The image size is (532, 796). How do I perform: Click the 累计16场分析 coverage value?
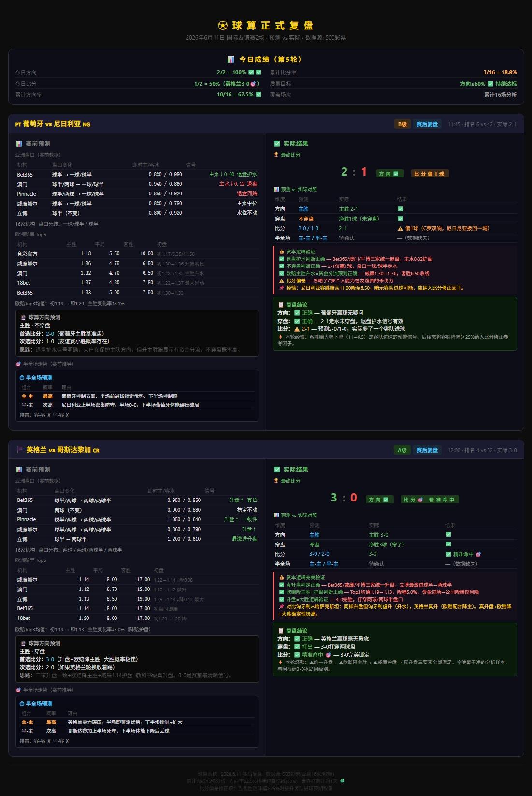(x=501, y=95)
